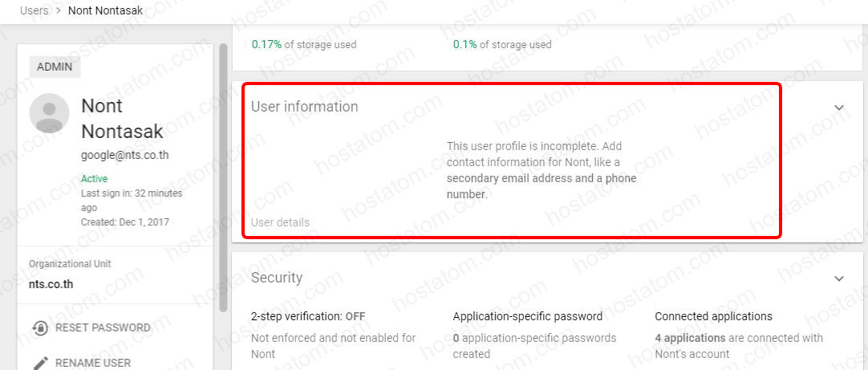
Task: Click the lock icon beside Reset Password
Action: tap(40, 327)
